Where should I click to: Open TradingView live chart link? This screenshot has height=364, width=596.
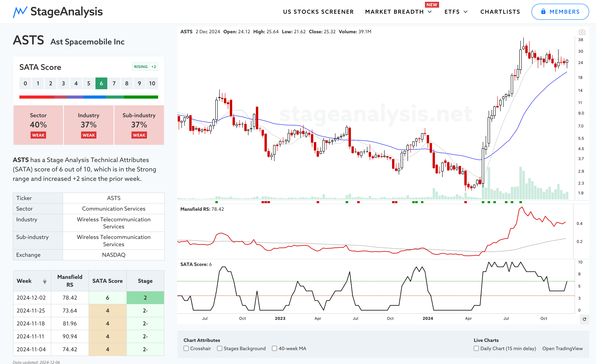pyautogui.click(x=562, y=348)
